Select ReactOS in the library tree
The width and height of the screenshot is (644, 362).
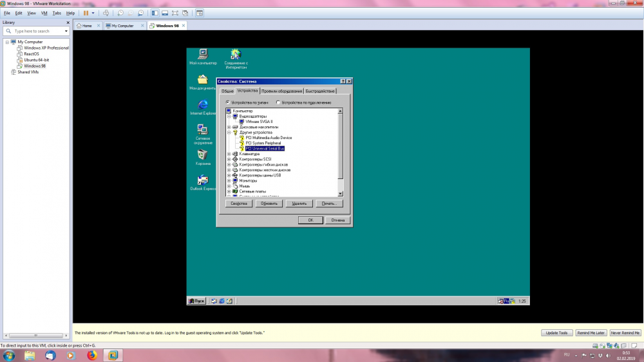pyautogui.click(x=31, y=54)
